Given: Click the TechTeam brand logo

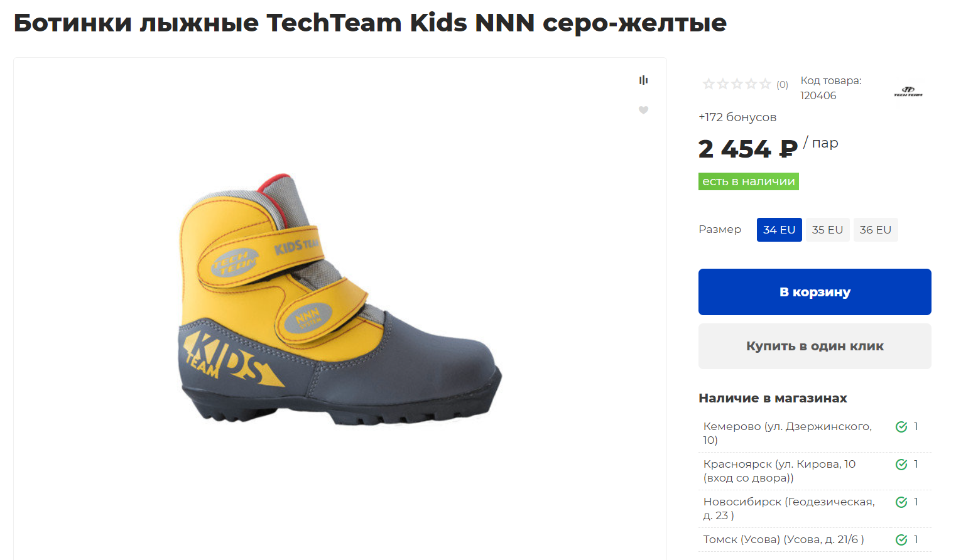Looking at the screenshot, I should 908,92.
